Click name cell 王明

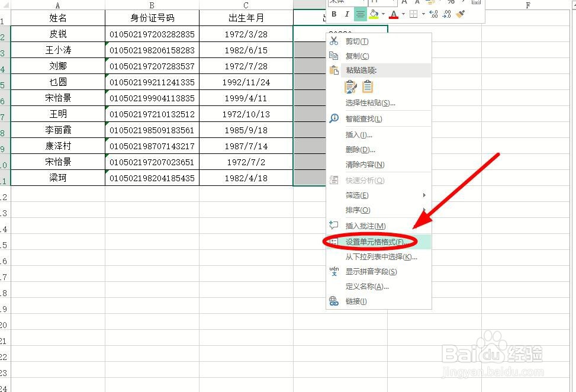tap(57, 114)
